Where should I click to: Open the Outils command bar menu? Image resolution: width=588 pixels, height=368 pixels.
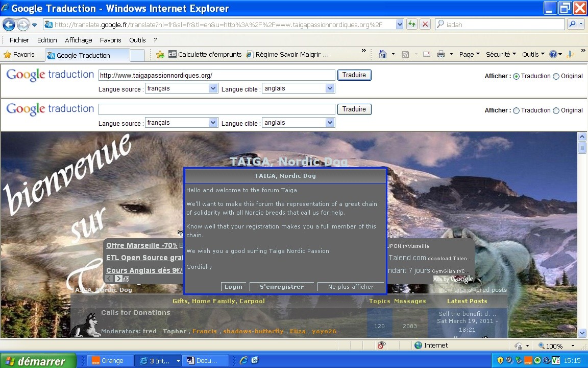click(533, 55)
